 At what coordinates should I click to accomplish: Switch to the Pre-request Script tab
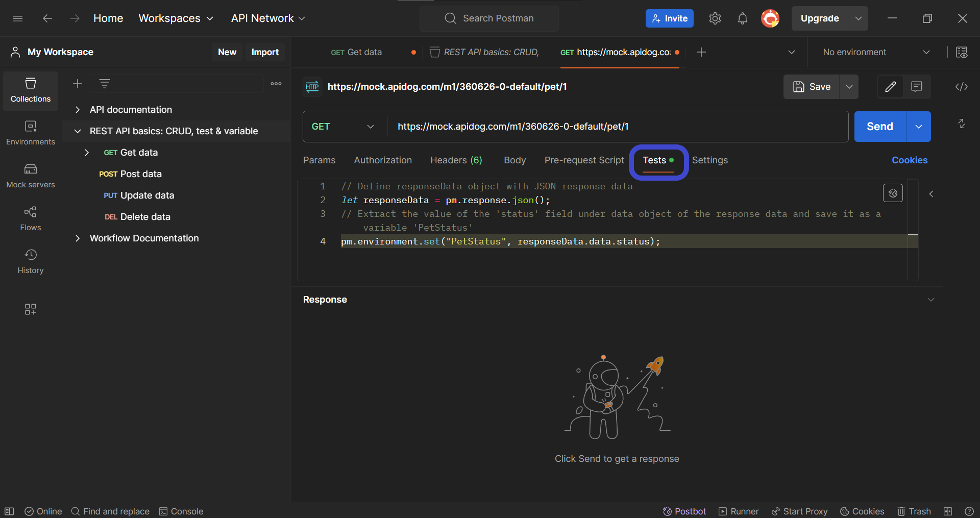pyautogui.click(x=584, y=160)
